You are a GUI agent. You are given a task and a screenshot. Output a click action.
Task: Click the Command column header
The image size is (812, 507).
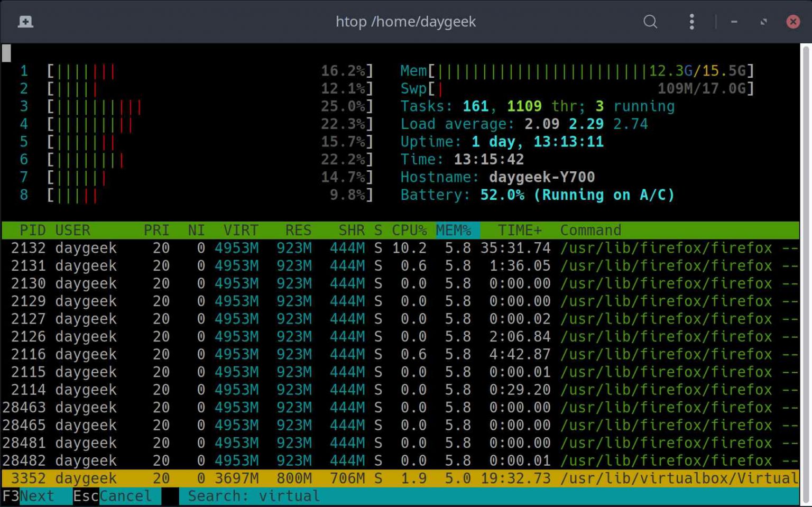tap(590, 231)
